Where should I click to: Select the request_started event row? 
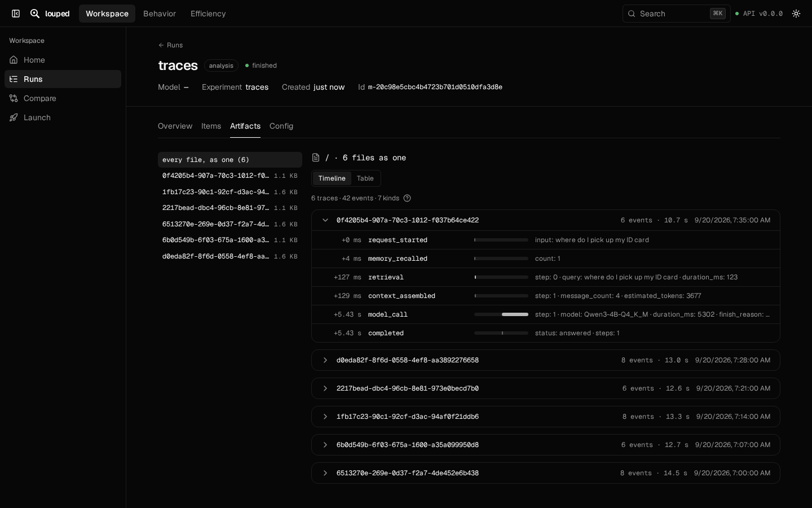(546, 240)
